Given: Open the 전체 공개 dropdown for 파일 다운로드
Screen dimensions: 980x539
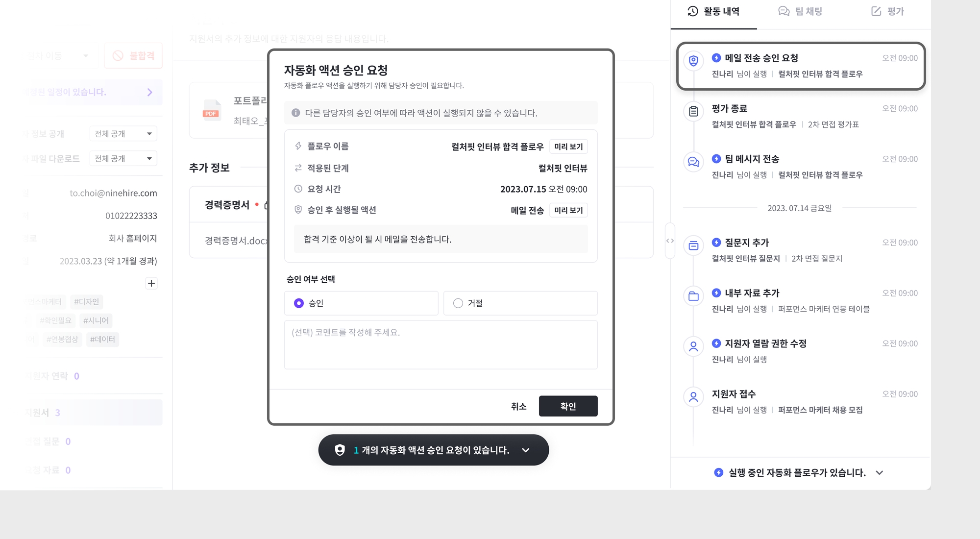Looking at the screenshot, I should coord(123,159).
